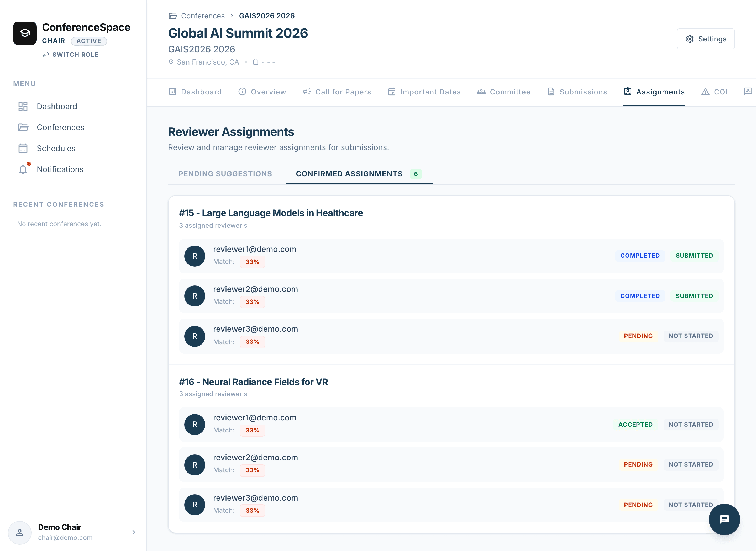756x551 pixels.
Task: Click the Notifications bell icon
Action: (x=23, y=169)
